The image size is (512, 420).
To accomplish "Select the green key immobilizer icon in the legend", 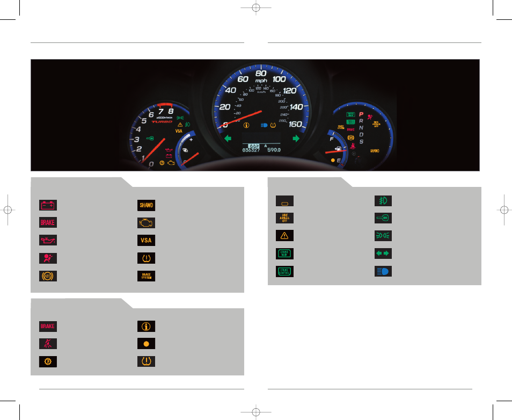I will 383,218.
